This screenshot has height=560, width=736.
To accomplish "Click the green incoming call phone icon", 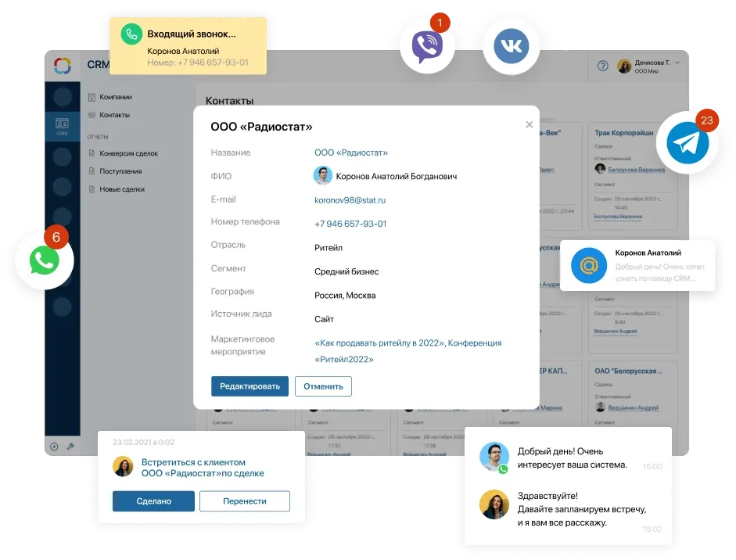I will point(131,34).
